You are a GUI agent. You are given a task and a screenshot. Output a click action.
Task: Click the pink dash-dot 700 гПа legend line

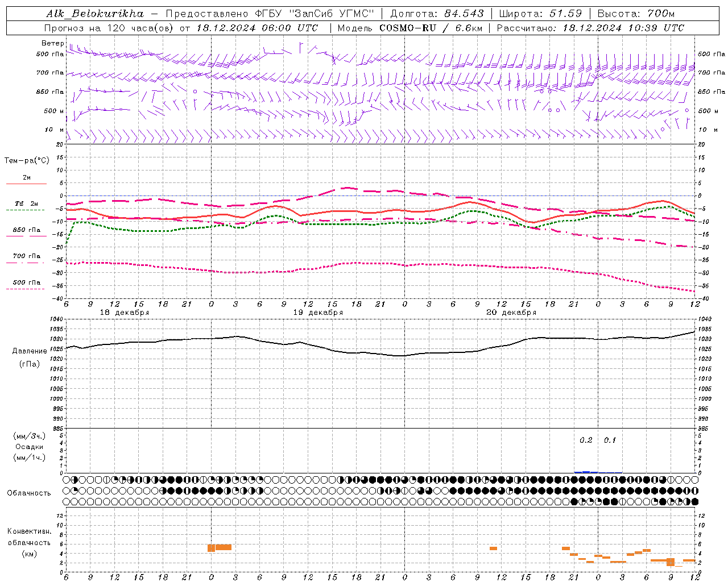tap(25, 263)
